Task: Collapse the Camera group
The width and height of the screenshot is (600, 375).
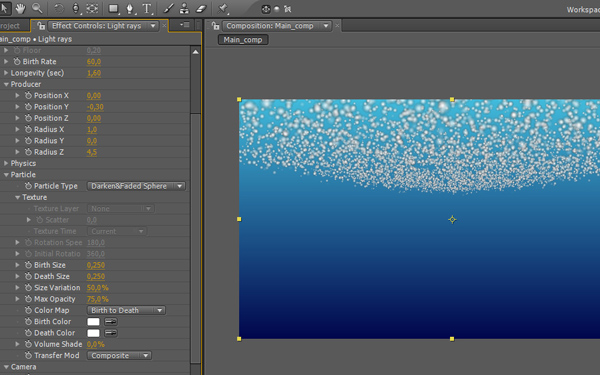Action: pos(6,367)
